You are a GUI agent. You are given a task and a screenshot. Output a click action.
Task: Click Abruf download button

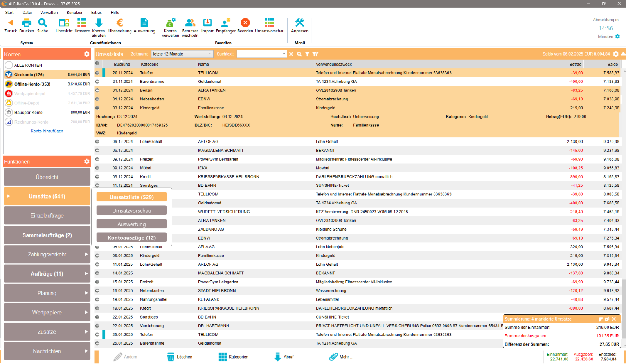click(x=284, y=357)
